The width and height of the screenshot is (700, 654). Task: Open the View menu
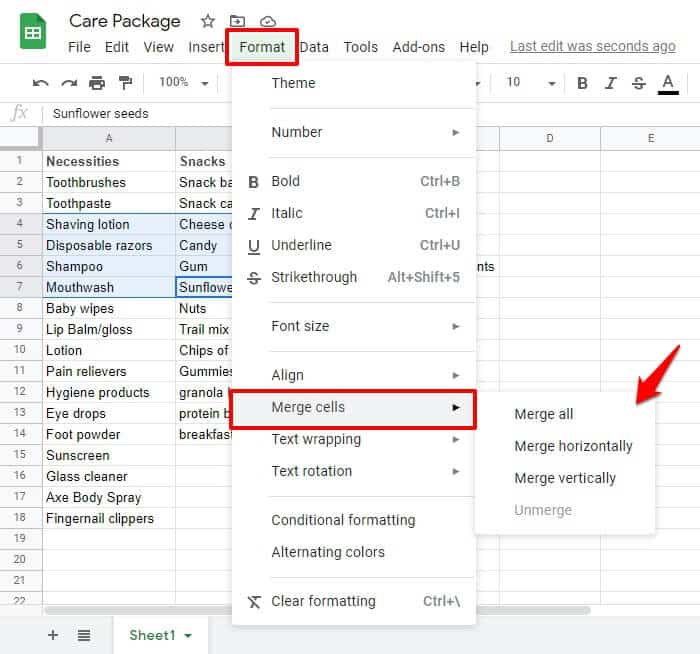click(x=158, y=47)
